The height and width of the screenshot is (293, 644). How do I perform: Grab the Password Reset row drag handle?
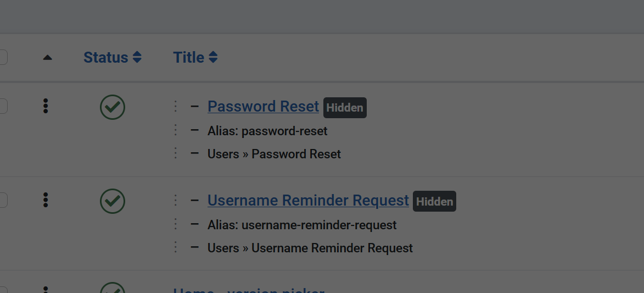pos(46,106)
